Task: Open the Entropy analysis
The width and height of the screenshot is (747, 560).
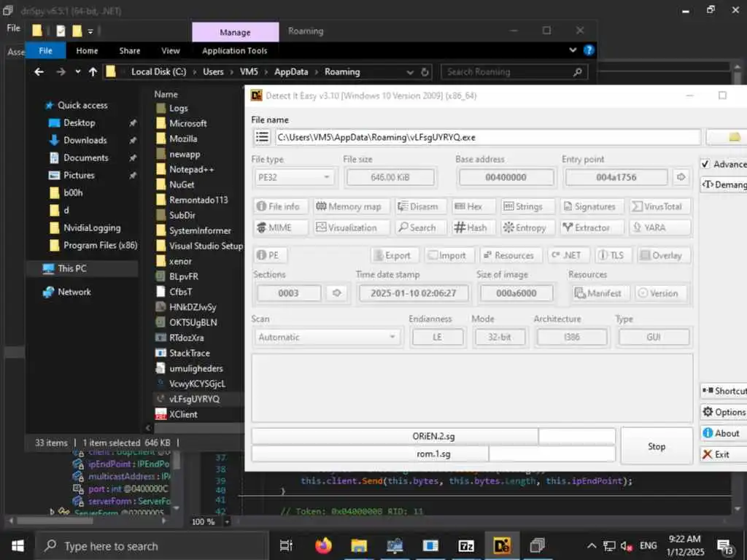Action: pyautogui.click(x=527, y=227)
